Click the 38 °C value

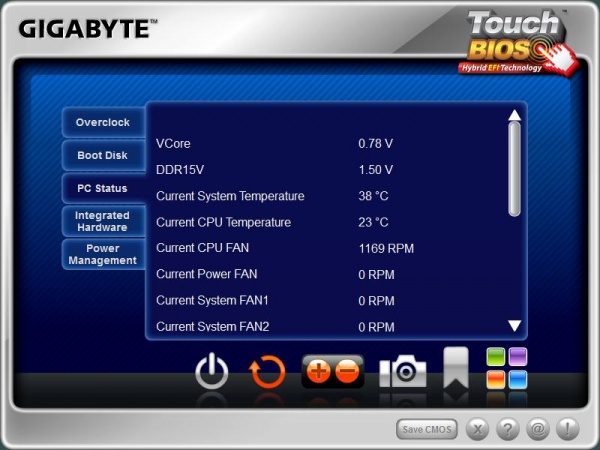click(373, 196)
